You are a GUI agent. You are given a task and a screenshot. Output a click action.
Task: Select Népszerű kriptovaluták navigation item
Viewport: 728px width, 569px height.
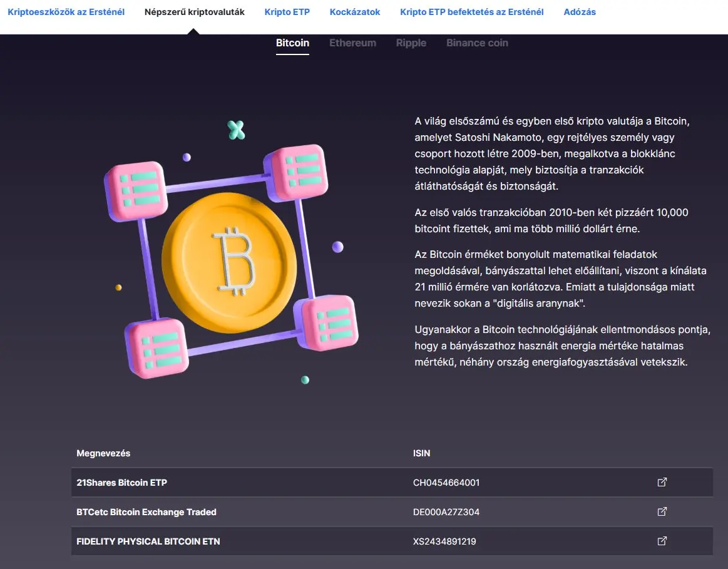point(195,12)
